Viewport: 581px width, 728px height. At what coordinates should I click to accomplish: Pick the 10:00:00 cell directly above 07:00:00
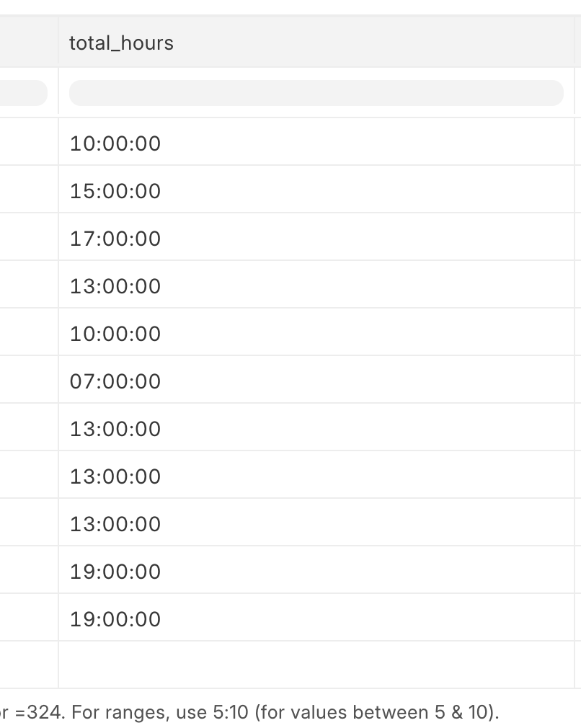click(x=316, y=332)
